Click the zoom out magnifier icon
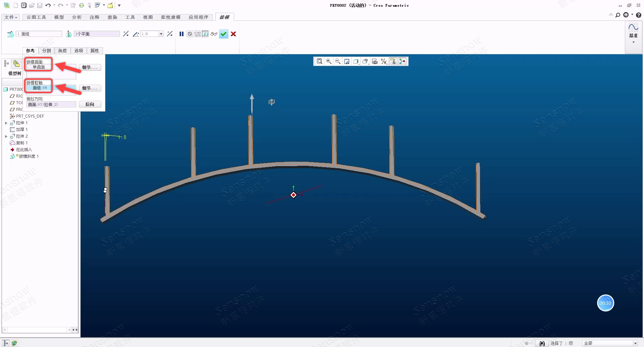This screenshot has width=644, height=347. (338, 61)
